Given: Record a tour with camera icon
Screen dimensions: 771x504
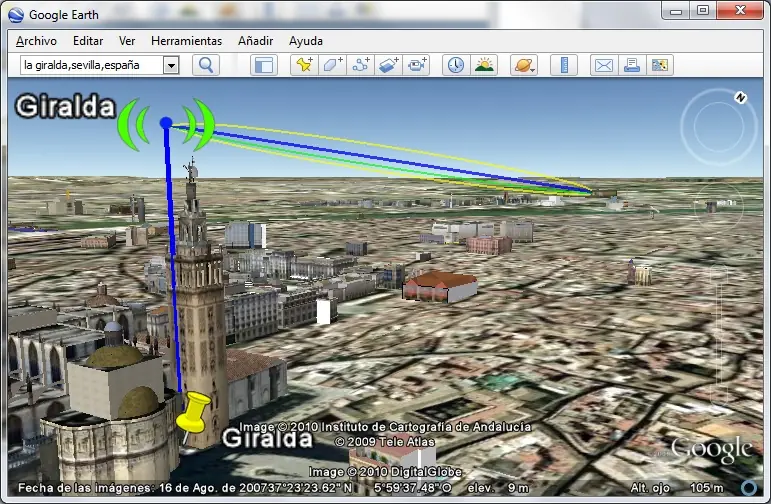Looking at the screenshot, I should 416,65.
